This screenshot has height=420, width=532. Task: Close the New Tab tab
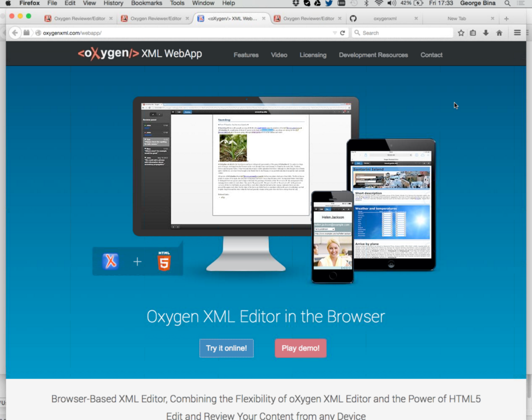492,19
